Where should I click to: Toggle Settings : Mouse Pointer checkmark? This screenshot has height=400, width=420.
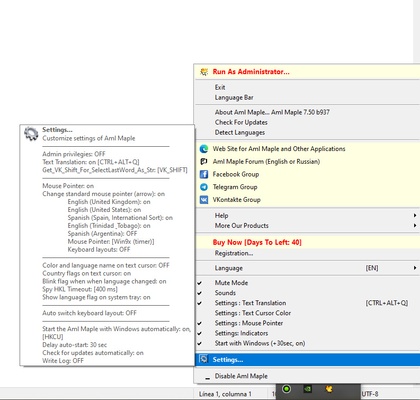tap(199, 323)
